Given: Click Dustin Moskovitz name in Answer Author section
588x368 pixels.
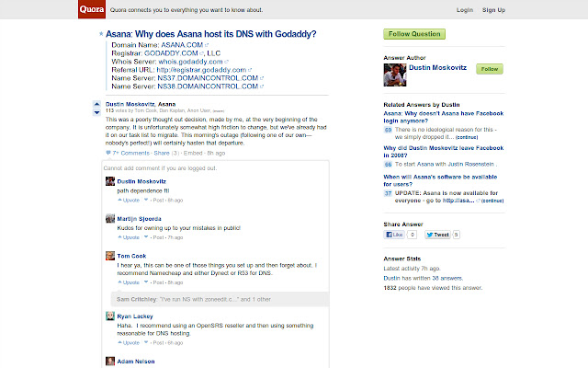Looking at the screenshot, I should [x=437, y=67].
